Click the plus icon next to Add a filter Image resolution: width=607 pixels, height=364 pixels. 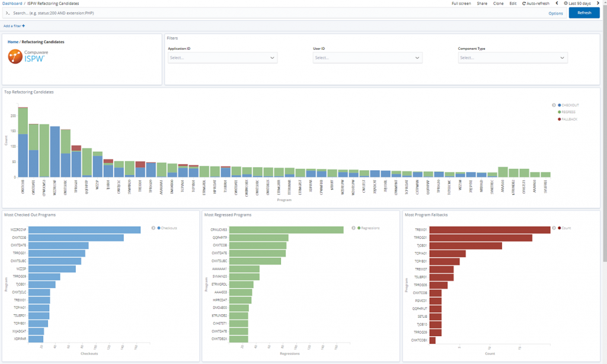coord(24,26)
